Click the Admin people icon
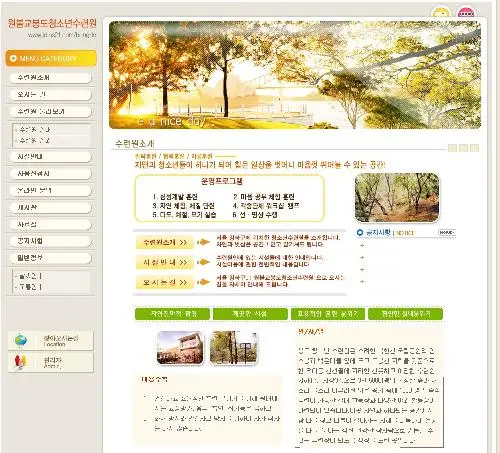The width and height of the screenshot is (500, 453). 20,362
